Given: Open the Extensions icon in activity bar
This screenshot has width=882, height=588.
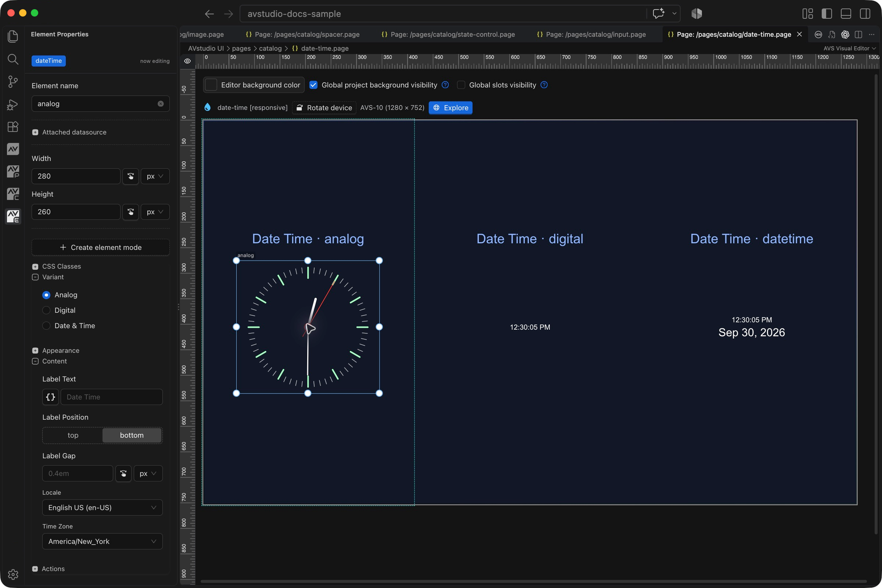Looking at the screenshot, I should point(13,127).
